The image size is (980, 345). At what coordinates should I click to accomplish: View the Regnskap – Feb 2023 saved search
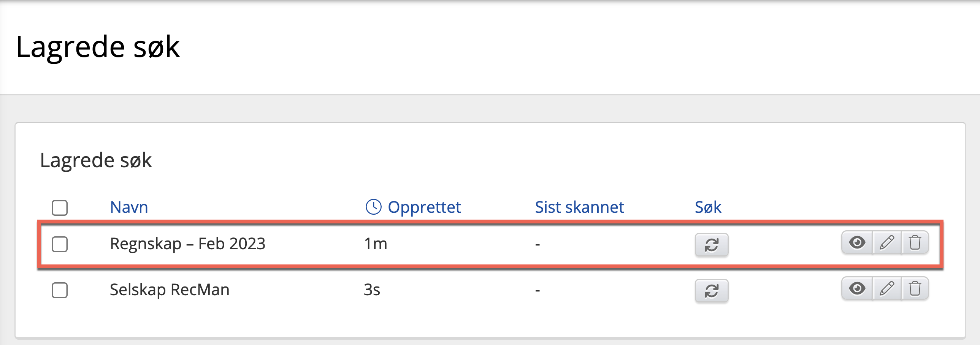(x=857, y=242)
